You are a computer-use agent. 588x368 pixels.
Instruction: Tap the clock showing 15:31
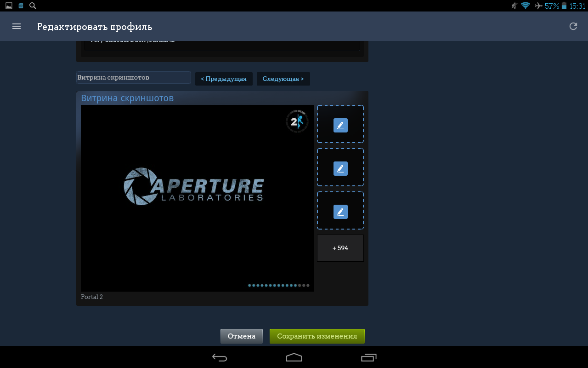click(577, 6)
